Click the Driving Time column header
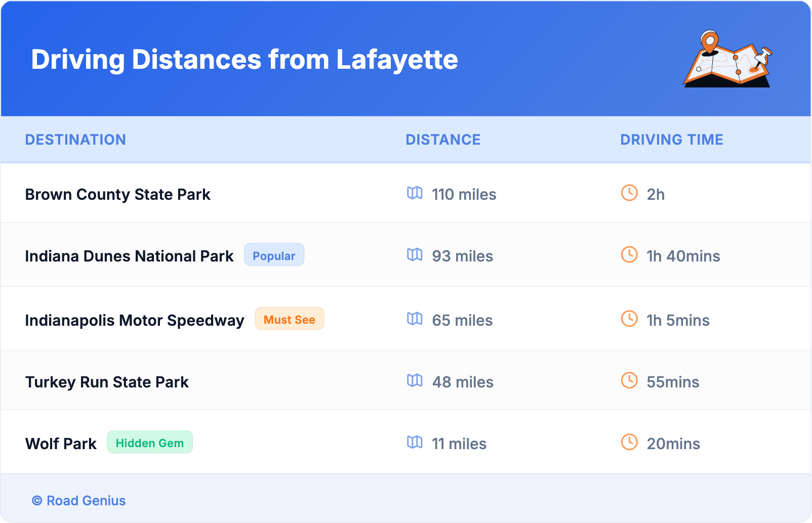Image resolution: width=812 pixels, height=523 pixels. click(x=671, y=140)
